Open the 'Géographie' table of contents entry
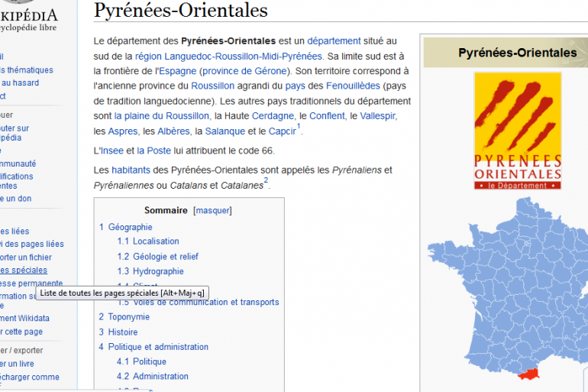 click(130, 227)
